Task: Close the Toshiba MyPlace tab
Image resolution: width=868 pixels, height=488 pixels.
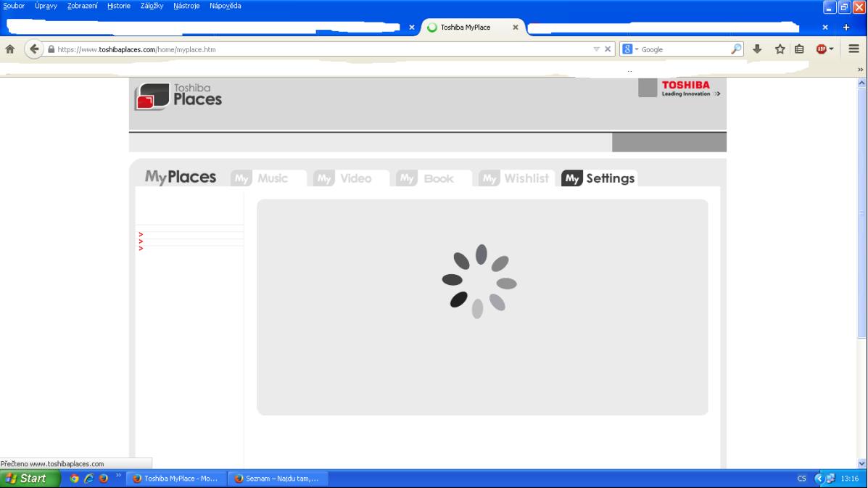Action: coord(516,27)
